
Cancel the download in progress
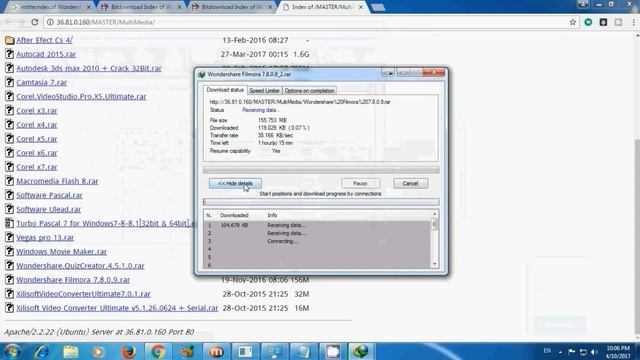coord(411,183)
